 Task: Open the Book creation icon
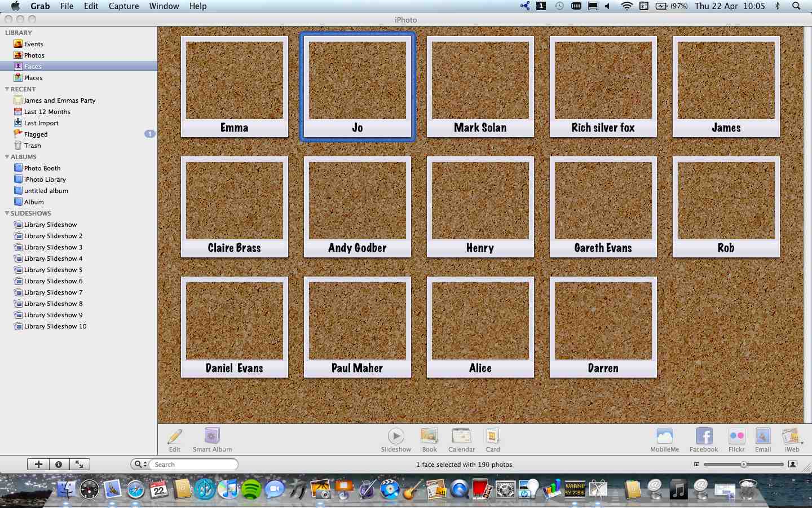tap(429, 436)
